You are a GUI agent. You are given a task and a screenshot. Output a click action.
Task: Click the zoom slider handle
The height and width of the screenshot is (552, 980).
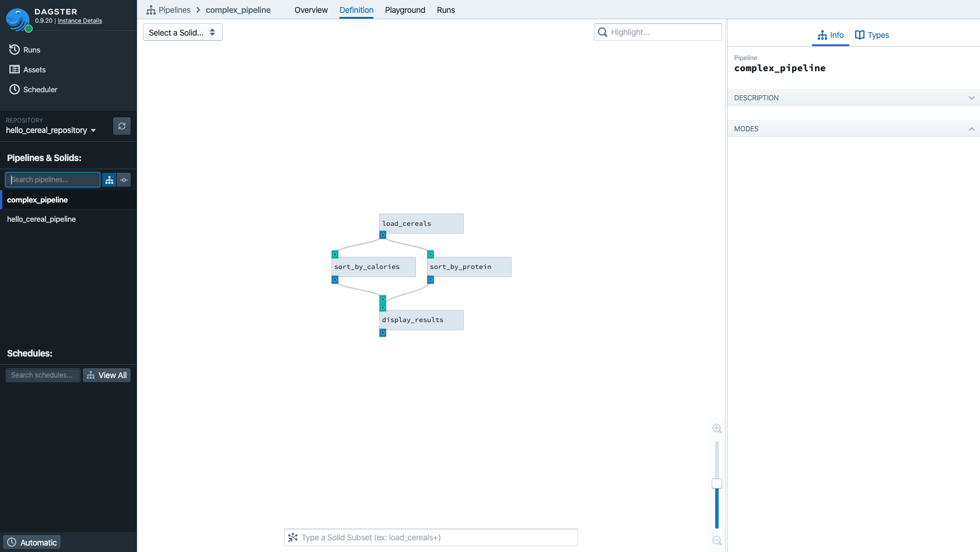[x=717, y=484]
